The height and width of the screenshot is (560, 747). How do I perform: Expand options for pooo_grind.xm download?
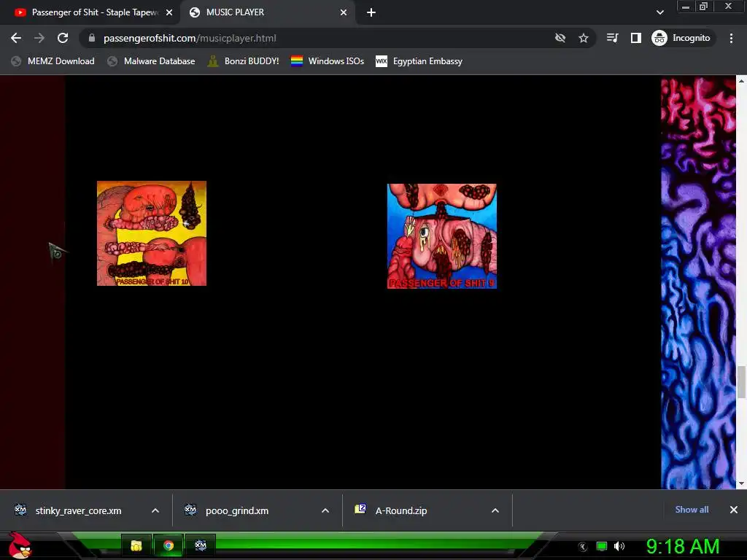[325, 510]
